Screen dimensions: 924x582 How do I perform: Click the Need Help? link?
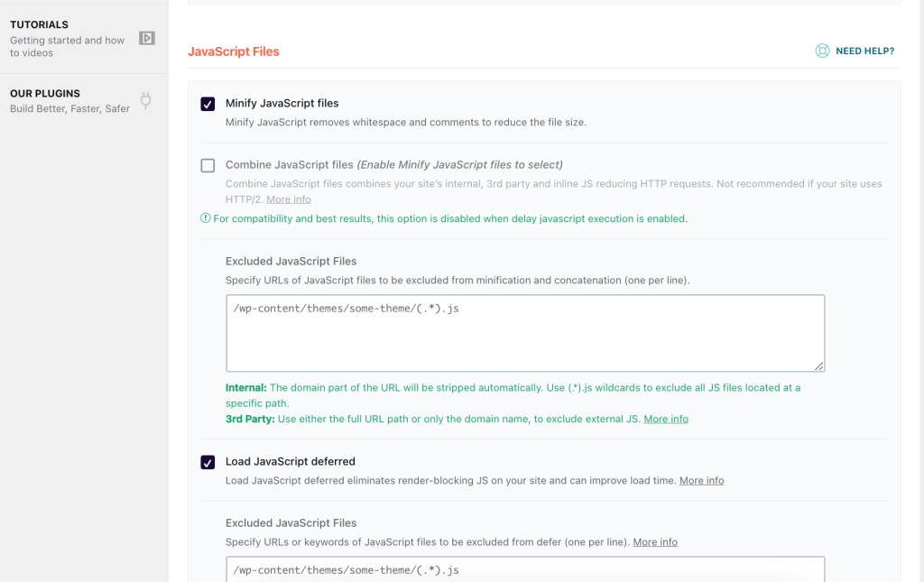[864, 51]
